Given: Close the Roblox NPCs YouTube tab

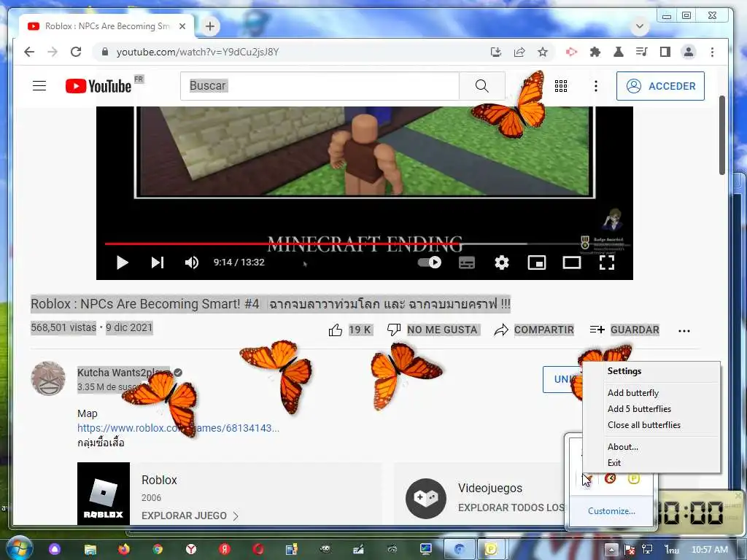Looking at the screenshot, I should pos(182,26).
